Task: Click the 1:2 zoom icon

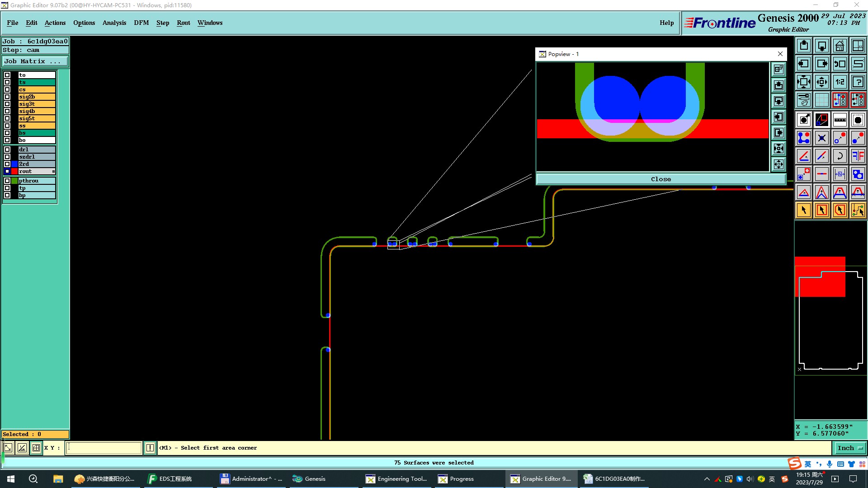Action: (x=840, y=82)
